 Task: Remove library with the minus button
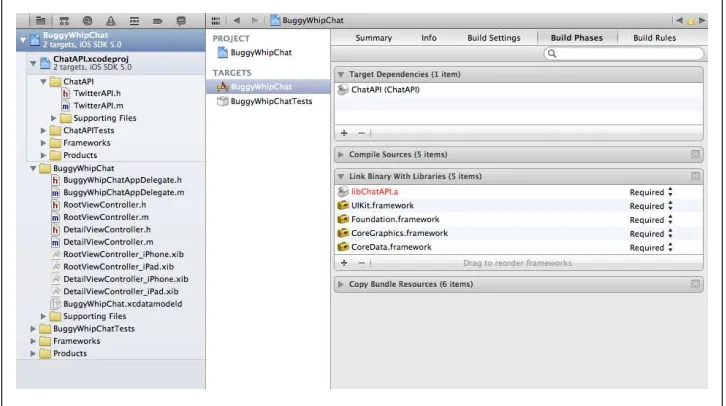pos(362,263)
